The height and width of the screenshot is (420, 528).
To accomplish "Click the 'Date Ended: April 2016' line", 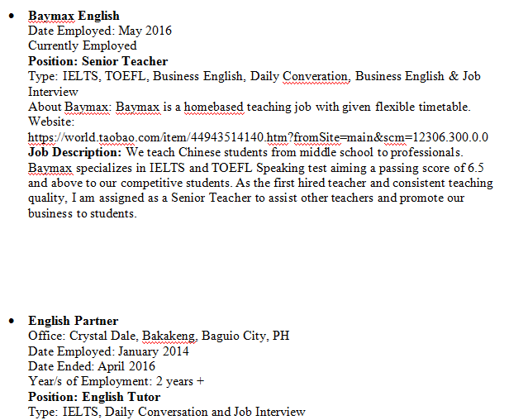I will [x=92, y=365].
